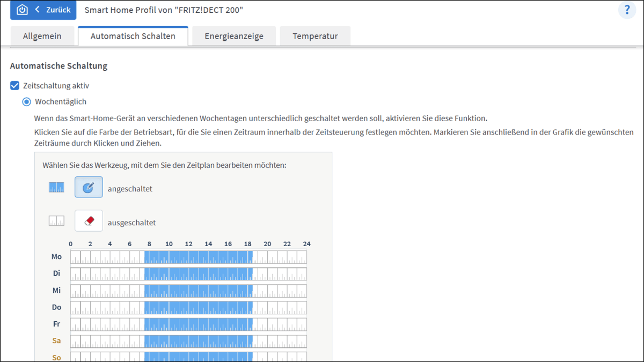
Task: Click the white ausgeschaltet legend swatch
Action: 56,220
